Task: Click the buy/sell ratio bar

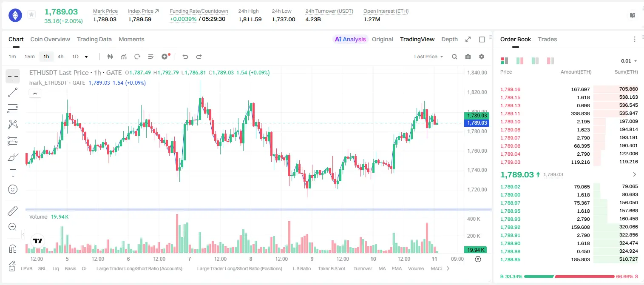Action: click(x=569, y=276)
